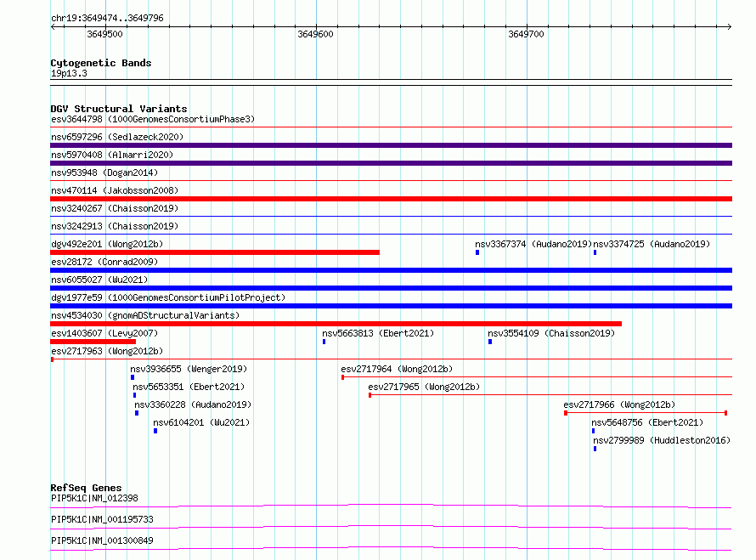Select the 19p13.3 band label
The image size is (756, 560).
(69, 73)
